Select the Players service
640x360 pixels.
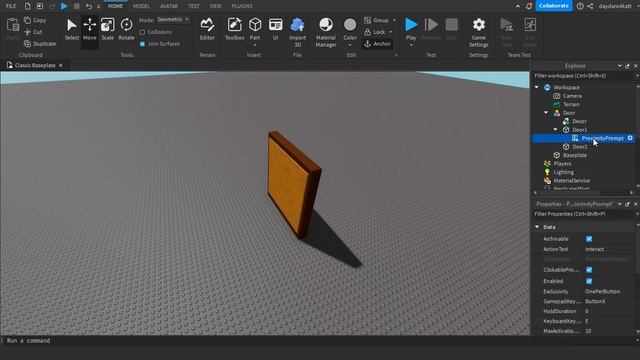click(x=562, y=164)
